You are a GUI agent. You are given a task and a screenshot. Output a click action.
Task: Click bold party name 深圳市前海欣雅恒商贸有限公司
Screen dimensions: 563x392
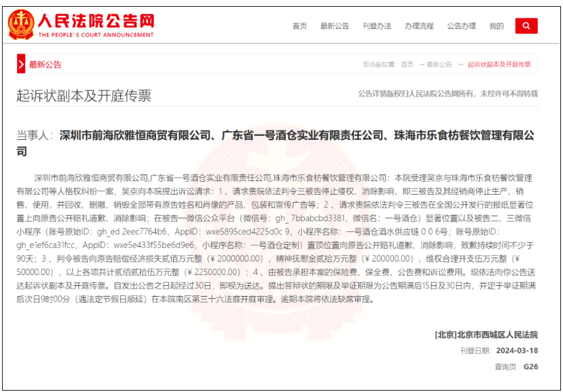[x=134, y=135]
